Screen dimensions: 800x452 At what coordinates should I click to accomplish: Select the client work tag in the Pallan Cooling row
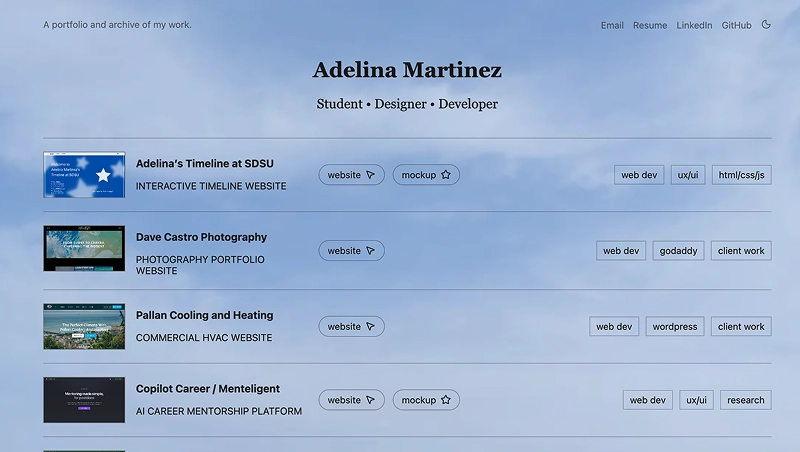coord(741,327)
